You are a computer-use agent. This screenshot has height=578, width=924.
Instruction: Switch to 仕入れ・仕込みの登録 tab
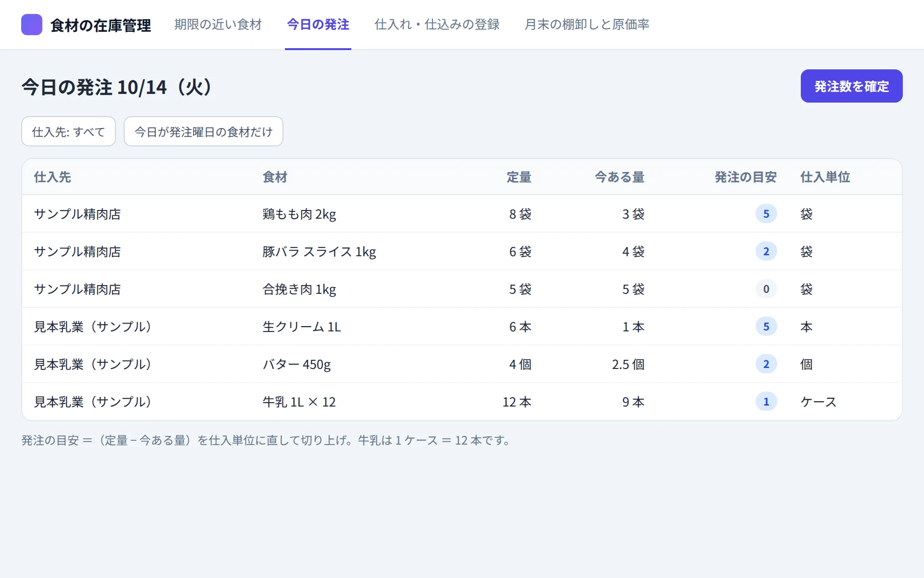point(437,25)
